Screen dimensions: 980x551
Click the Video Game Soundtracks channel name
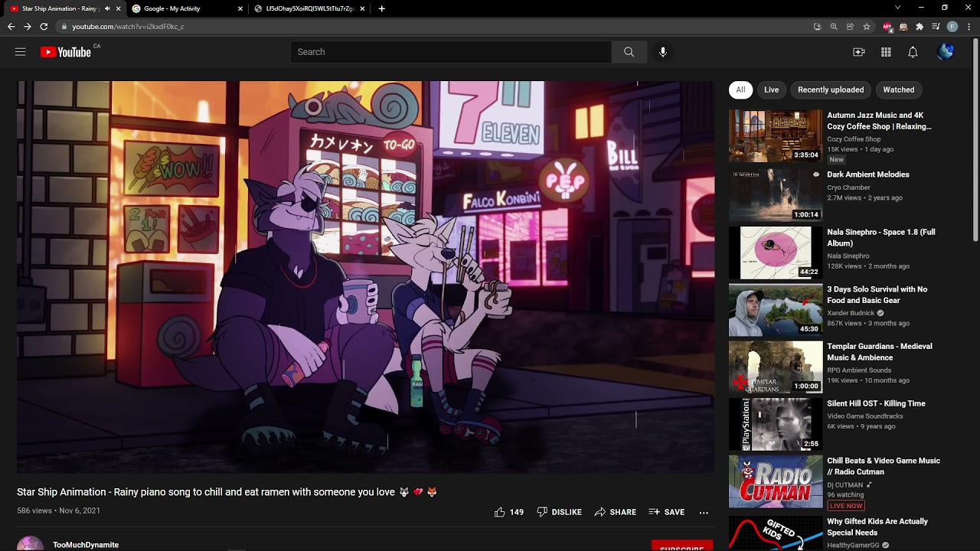(865, 416)
